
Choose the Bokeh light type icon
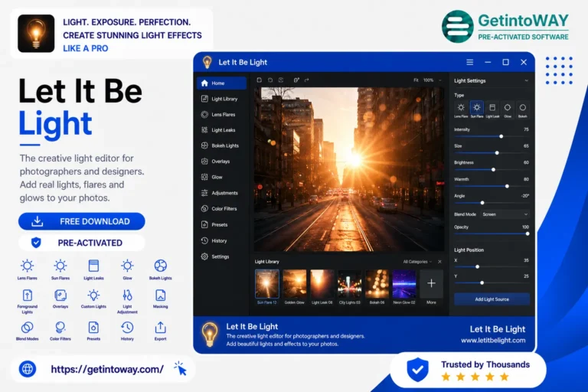point(522,108)
